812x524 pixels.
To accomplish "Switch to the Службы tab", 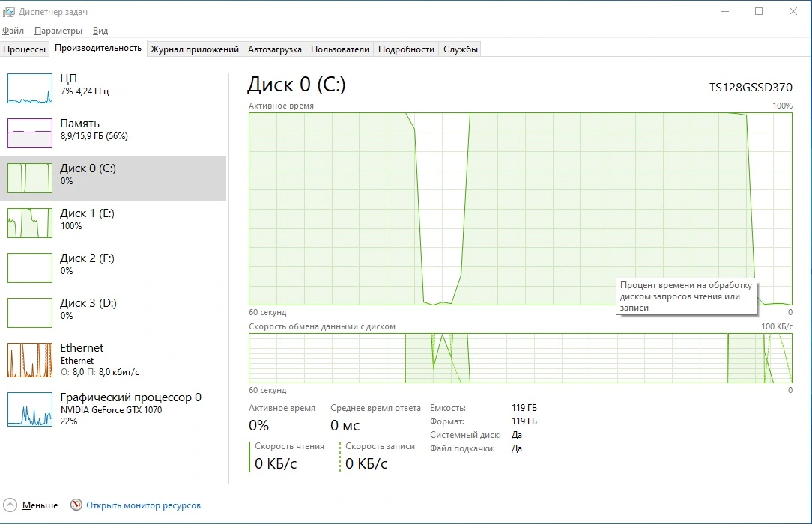I will tap(461, 49).
